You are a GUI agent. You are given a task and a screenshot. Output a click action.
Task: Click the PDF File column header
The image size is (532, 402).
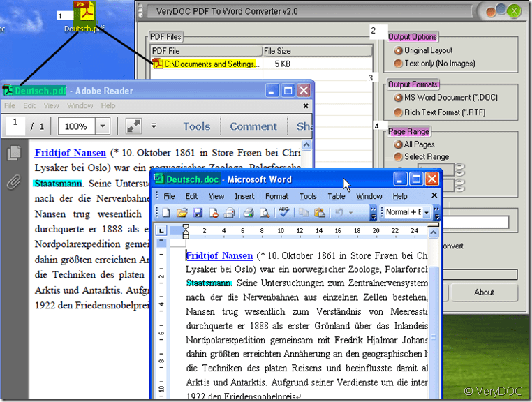click(206, 51)
